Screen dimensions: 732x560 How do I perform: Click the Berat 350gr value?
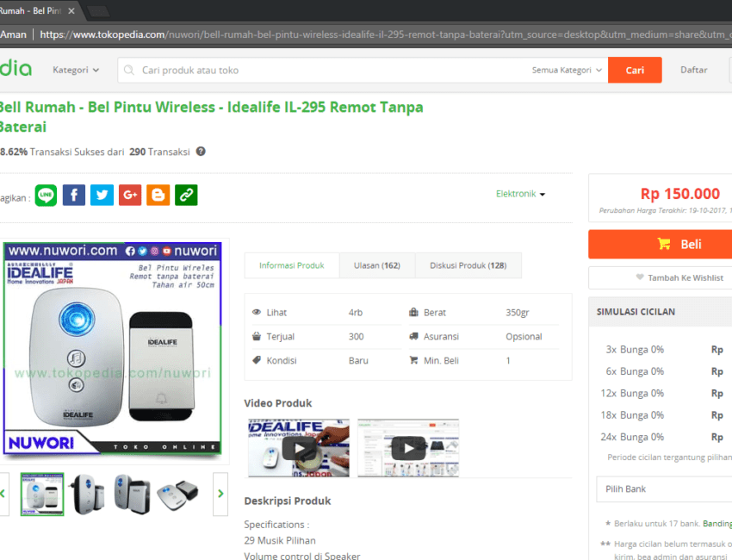coord(518,313)
